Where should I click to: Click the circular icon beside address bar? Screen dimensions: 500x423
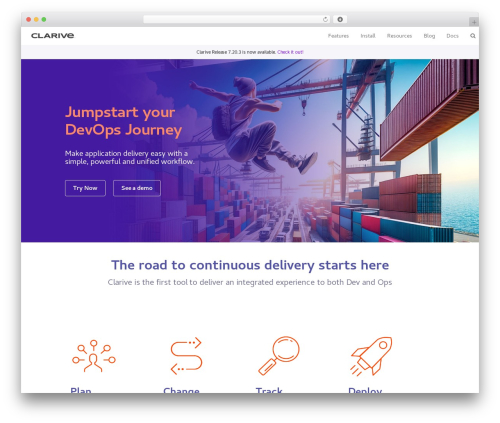[340, 19]
